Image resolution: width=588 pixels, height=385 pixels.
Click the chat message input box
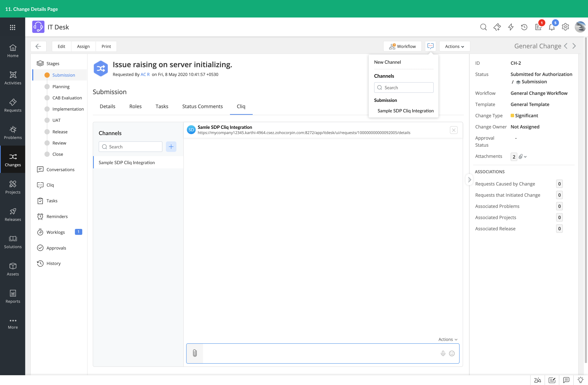point(321,353)
